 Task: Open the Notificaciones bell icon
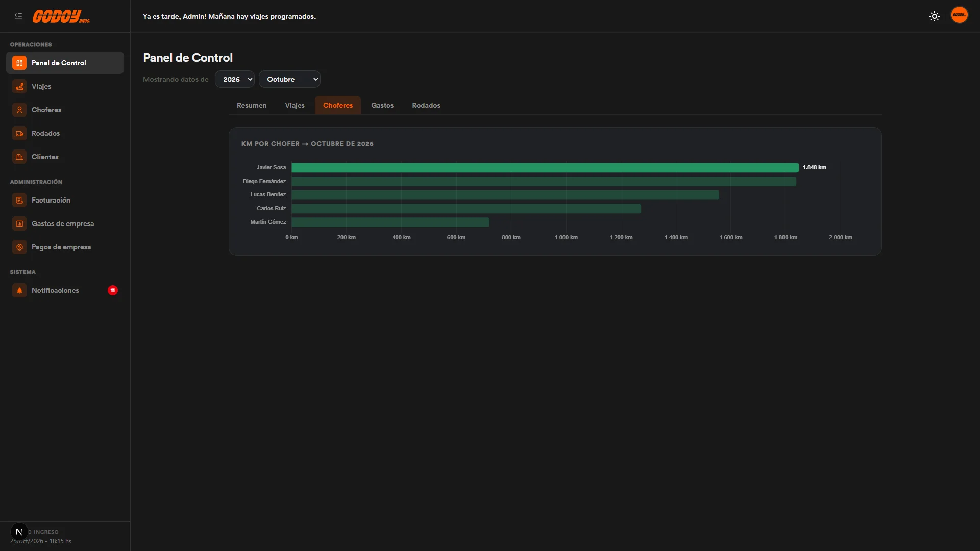(19, 290)
